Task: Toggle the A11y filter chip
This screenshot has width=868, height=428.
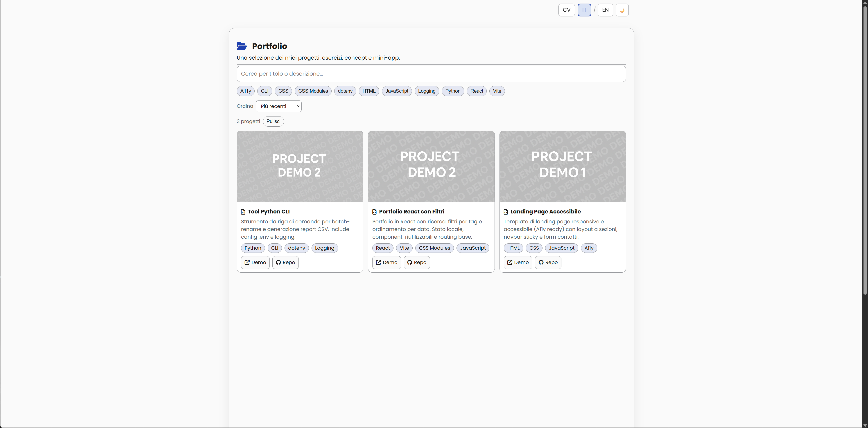Action: (x=246, y=91)
